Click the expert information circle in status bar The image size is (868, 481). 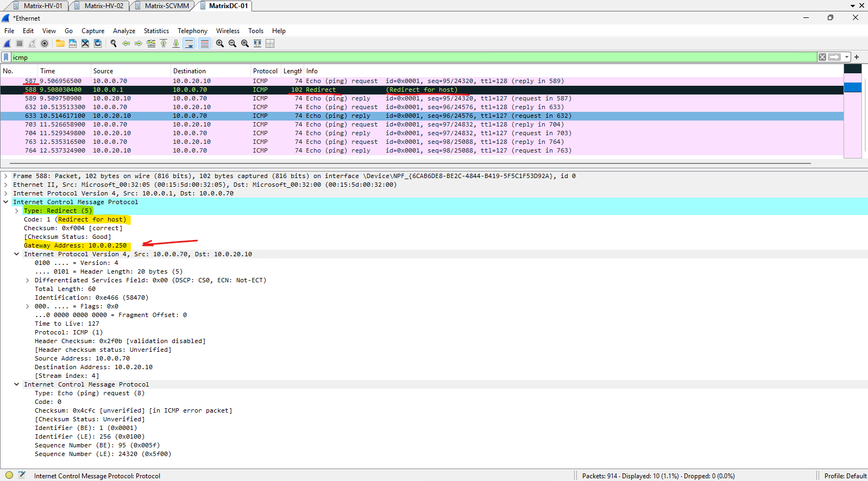click(9, 475)
